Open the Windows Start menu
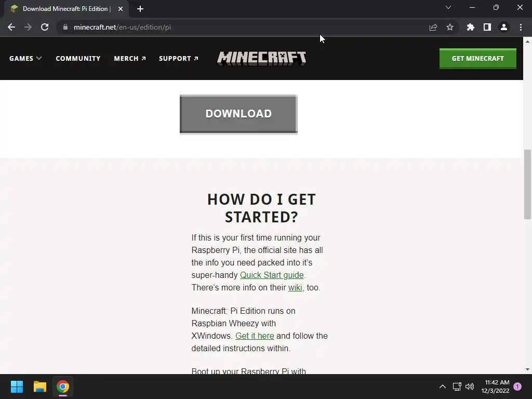Image resolution: width=532 pixels, height=399 pixels. coord(17,387)
